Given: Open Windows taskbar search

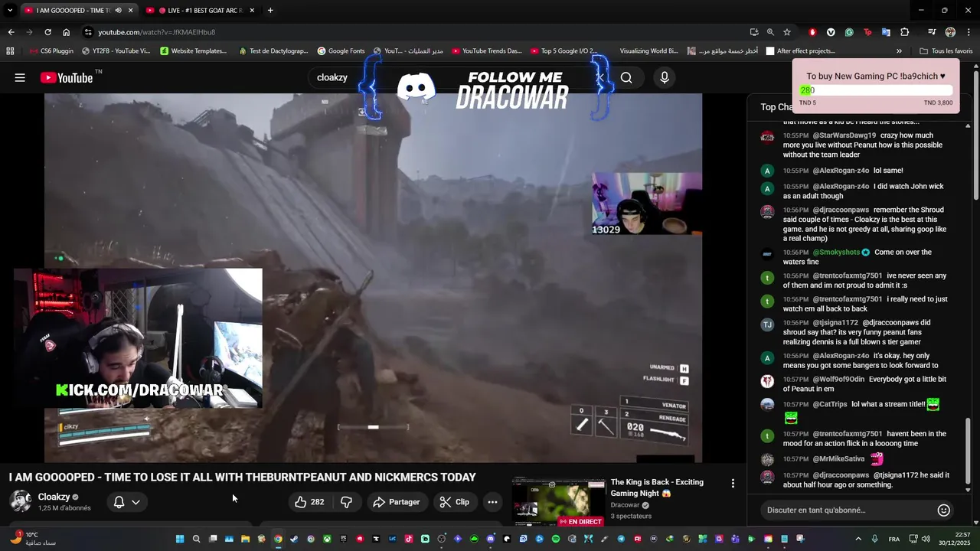Looking at the screenshot, I should pyautogui.click(x=196, y=539).
